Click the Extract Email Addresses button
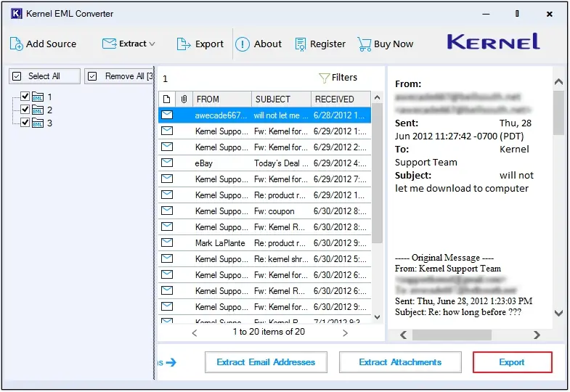The height and width of the screenshot is (392, 570). click(x=266, y=362)
